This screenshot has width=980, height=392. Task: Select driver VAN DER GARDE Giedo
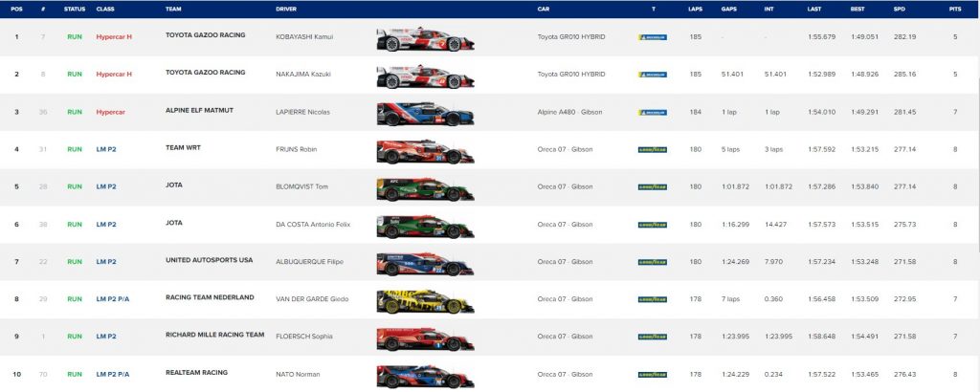coord(312,299)
